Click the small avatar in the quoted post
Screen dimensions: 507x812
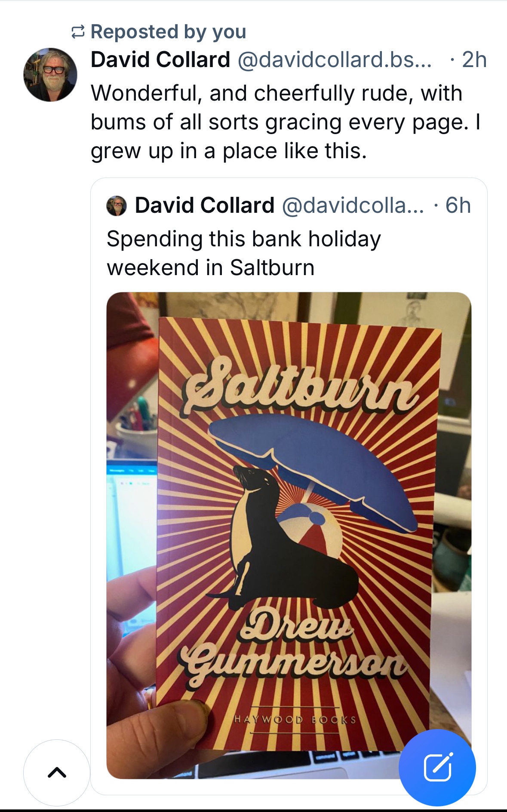(x=117, y=205)
